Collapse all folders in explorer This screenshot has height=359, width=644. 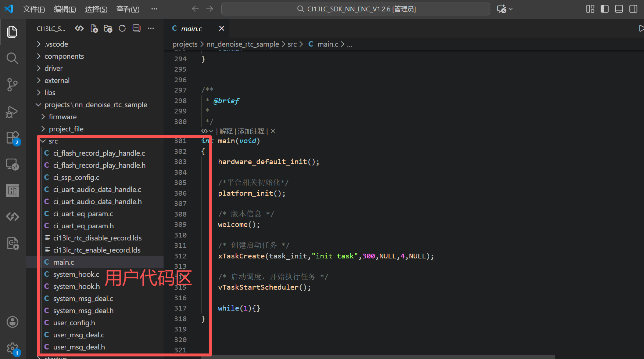click(136, 29)
